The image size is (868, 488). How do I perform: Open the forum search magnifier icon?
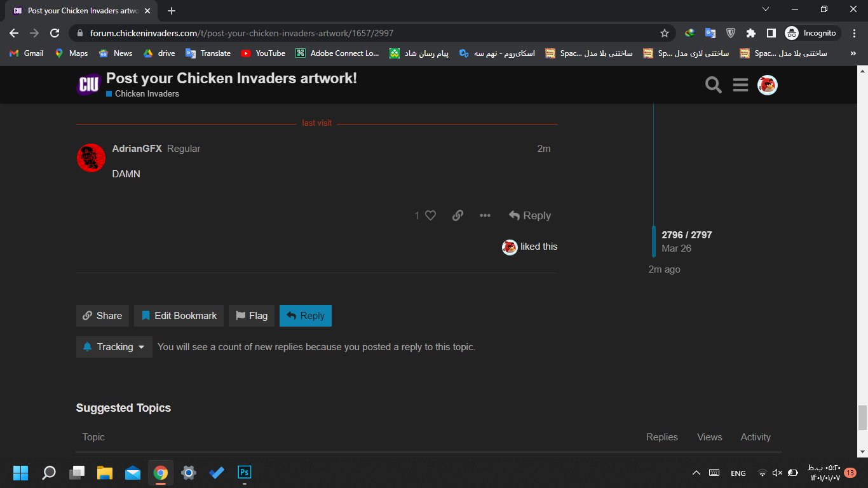[714, 85]
